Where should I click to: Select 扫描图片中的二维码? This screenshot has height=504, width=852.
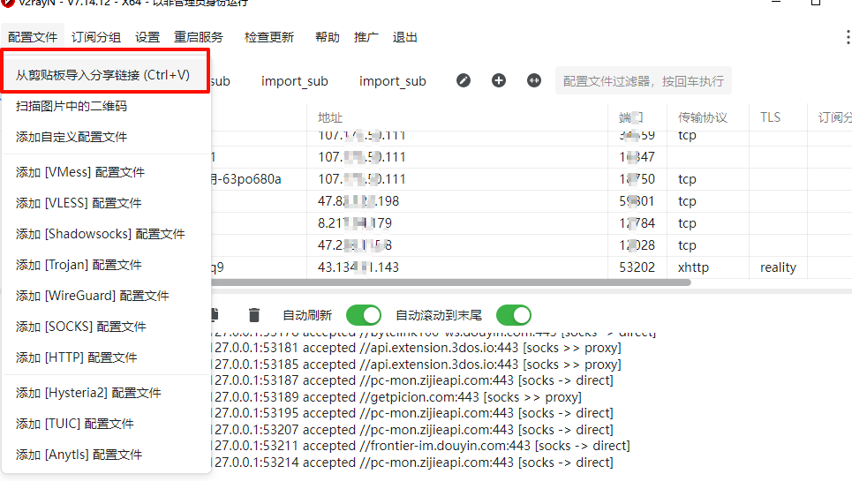[x=106, y=106]
